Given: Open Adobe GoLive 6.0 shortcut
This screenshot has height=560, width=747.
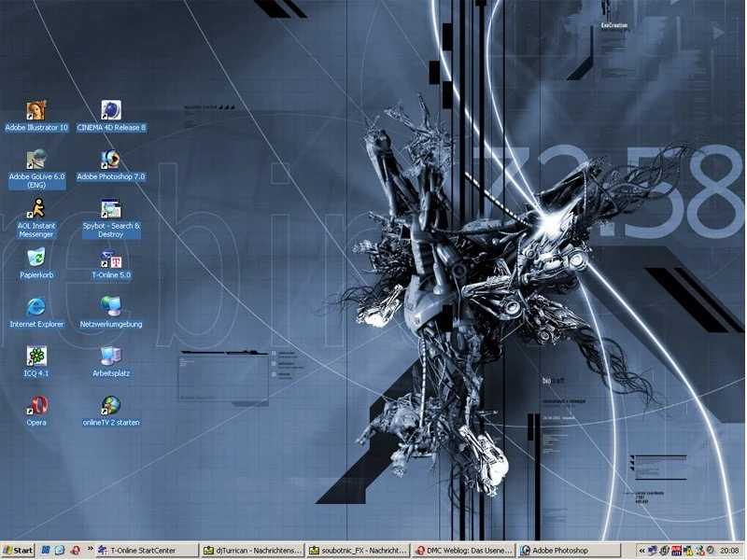Looking at the screenshot, I should coord(36,160).
